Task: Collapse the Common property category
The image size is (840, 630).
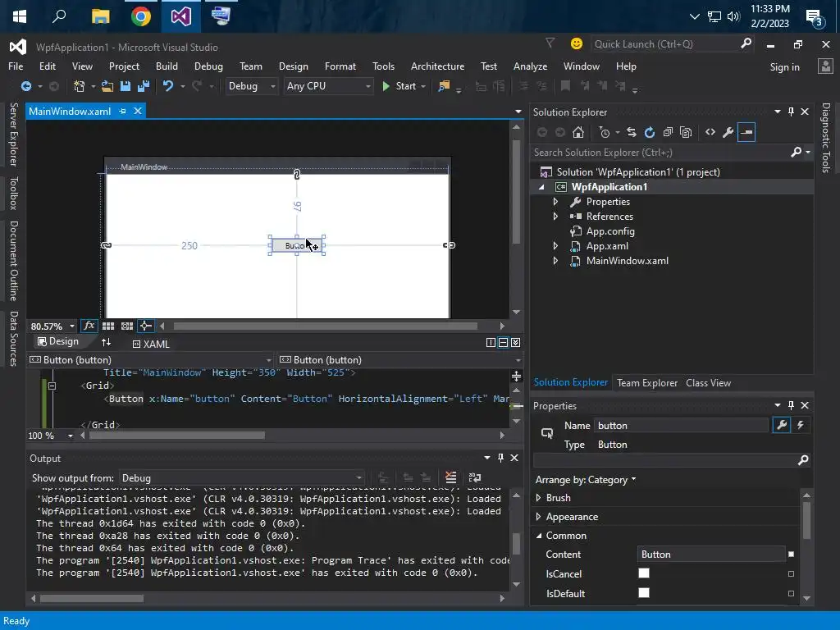Action: [x=539, y=536]
